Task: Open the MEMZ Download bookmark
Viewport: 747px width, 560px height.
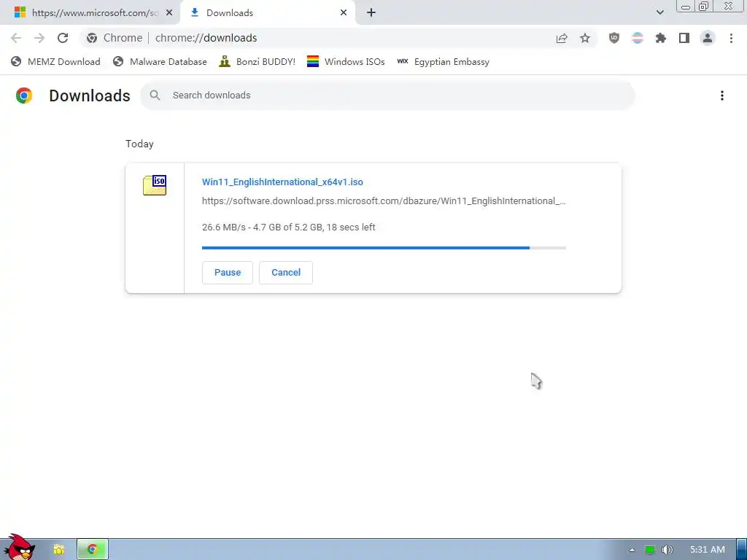Action: (x=55, y=61)
